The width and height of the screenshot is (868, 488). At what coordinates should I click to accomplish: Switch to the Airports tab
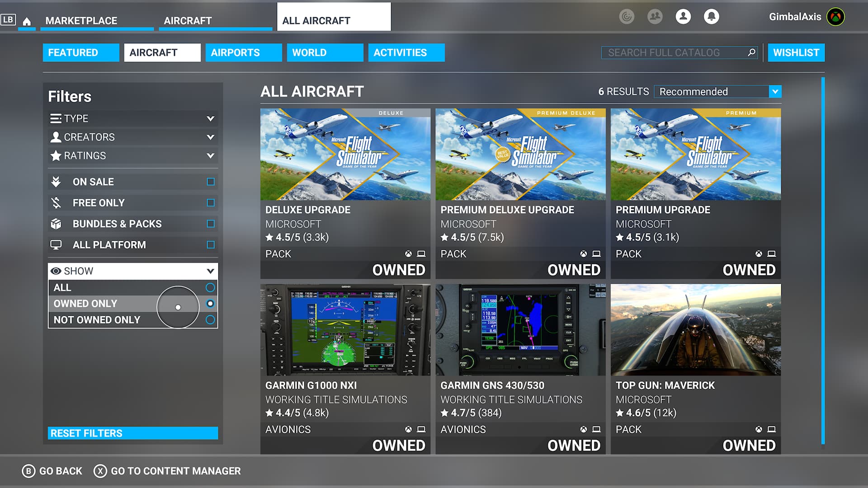click(x=243, y=52)
